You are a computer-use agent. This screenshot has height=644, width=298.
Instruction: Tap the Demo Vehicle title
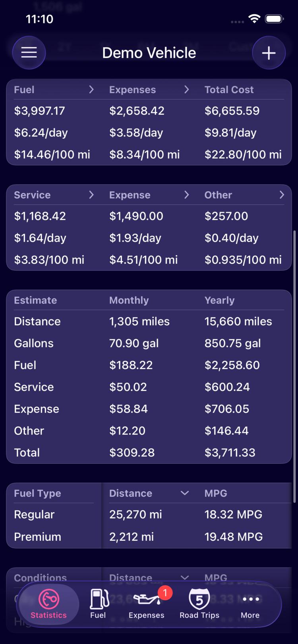[x=149, y=53]
